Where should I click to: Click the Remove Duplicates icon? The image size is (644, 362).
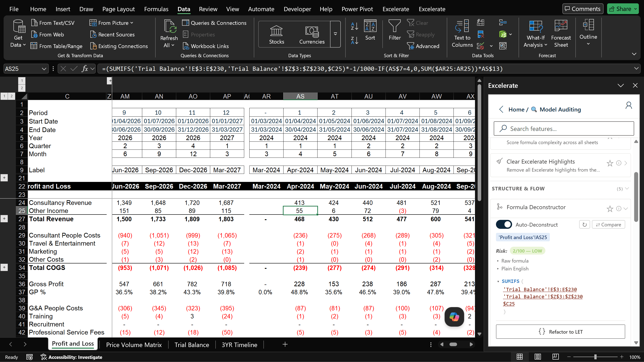click(480, 34)
